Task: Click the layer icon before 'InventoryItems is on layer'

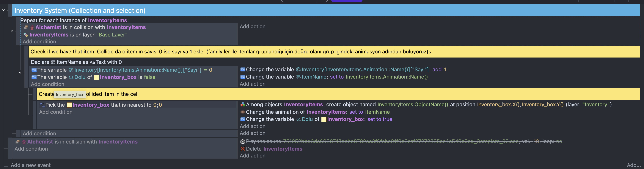Action: (26, 35)
